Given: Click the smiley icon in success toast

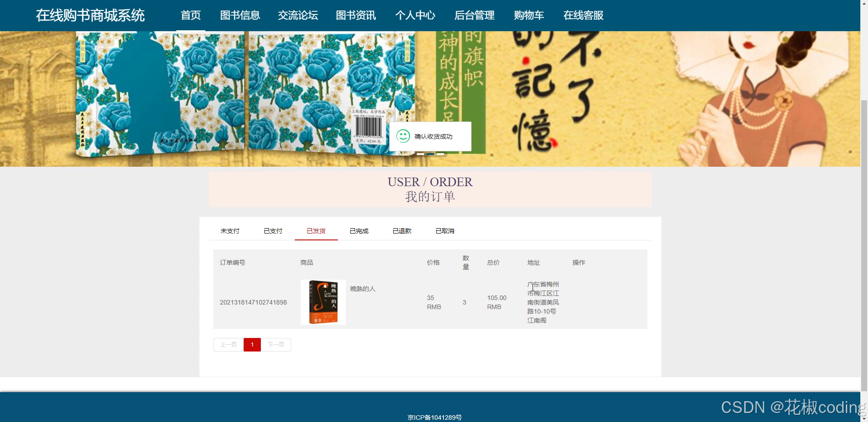Looking at the screenshot, I should 403,136.
